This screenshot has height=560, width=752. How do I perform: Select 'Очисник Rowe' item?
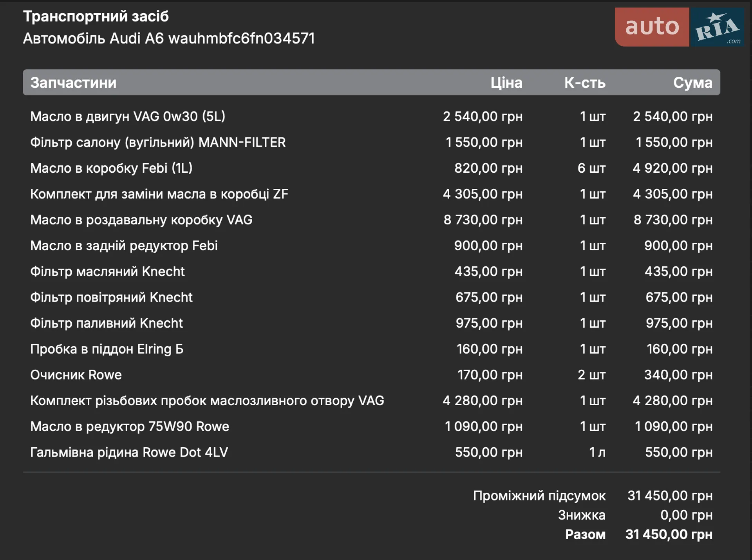[76, 375]
